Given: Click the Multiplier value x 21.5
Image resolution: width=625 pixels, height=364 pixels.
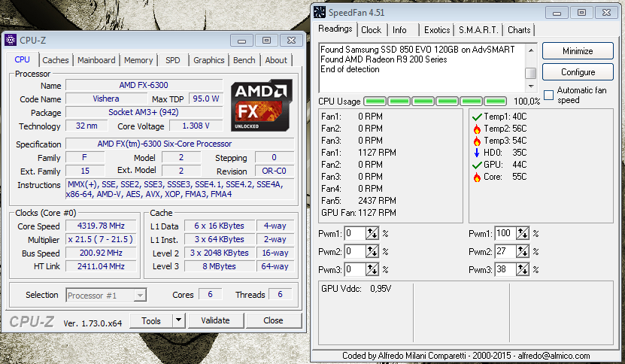Looking at the screenshot, I should 101,239.
